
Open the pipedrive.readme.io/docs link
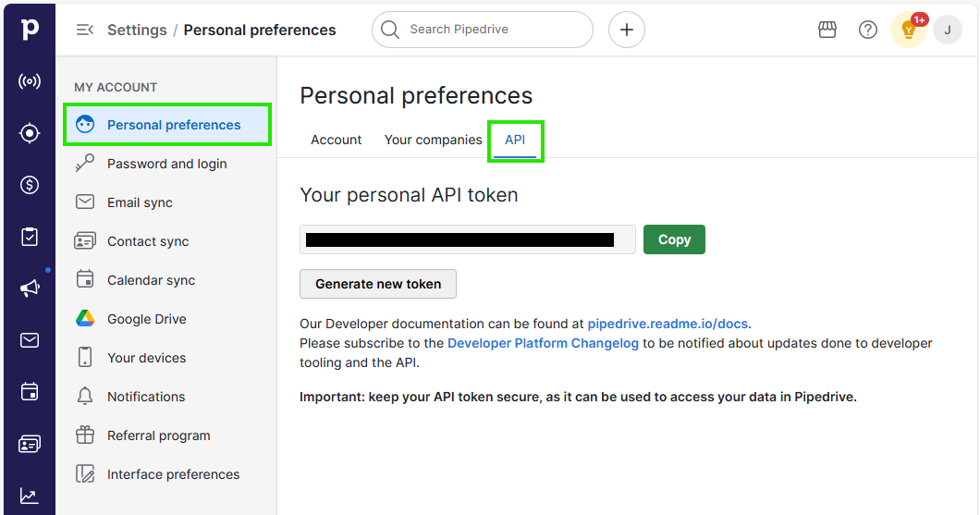668,324
